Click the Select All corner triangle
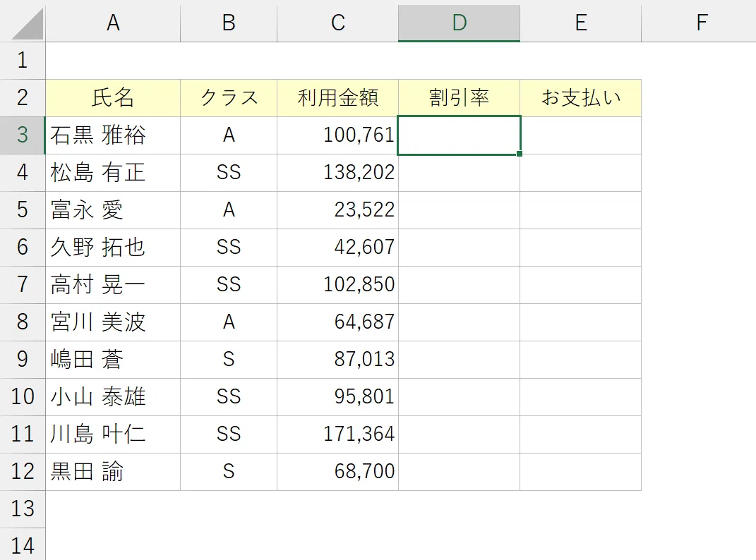This screenshot has height=560, width=756. (28, 24)
